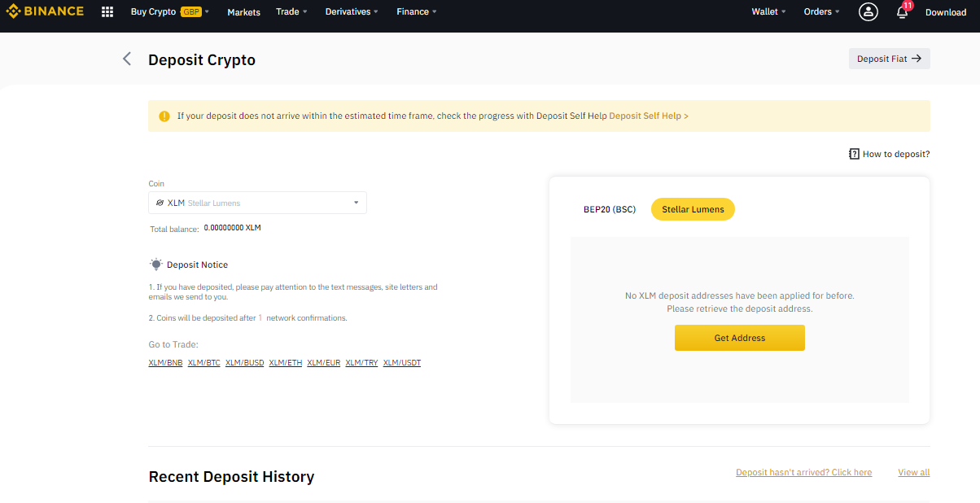Open the XLM/ETH trading pair

(286, 363)
